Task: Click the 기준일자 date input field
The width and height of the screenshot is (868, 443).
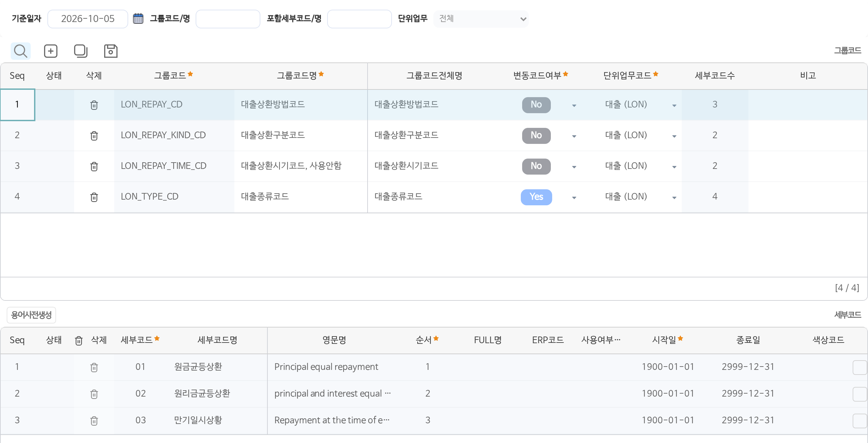Action: click(x=87, y=19)
